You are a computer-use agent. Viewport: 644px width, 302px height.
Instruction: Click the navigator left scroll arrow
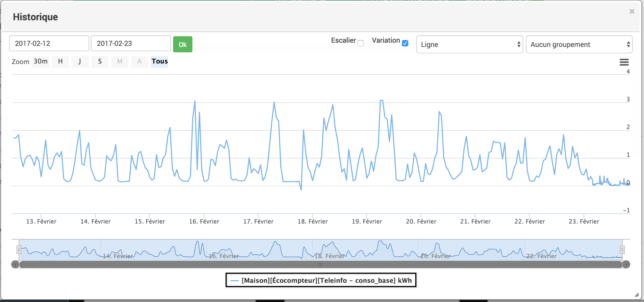tap(15, 264)
